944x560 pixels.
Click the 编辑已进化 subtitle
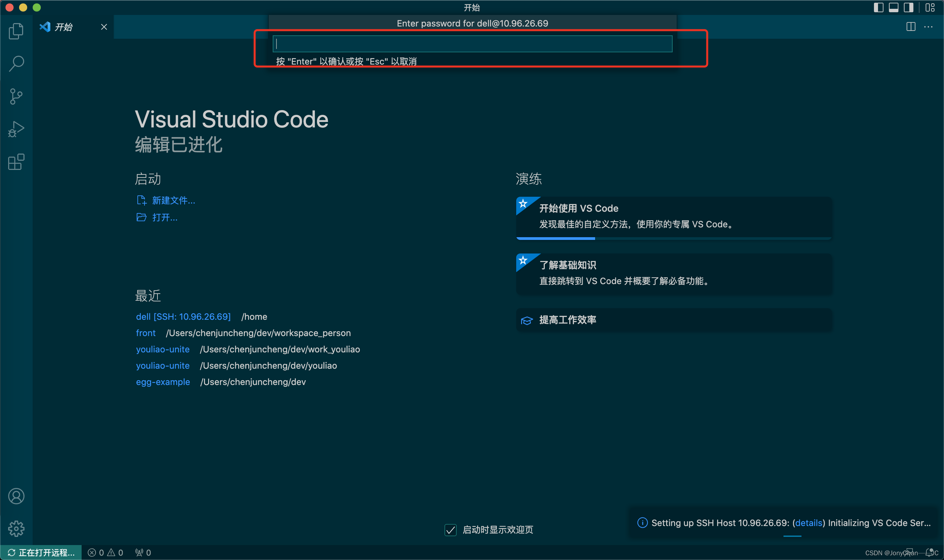coord(179,144)
